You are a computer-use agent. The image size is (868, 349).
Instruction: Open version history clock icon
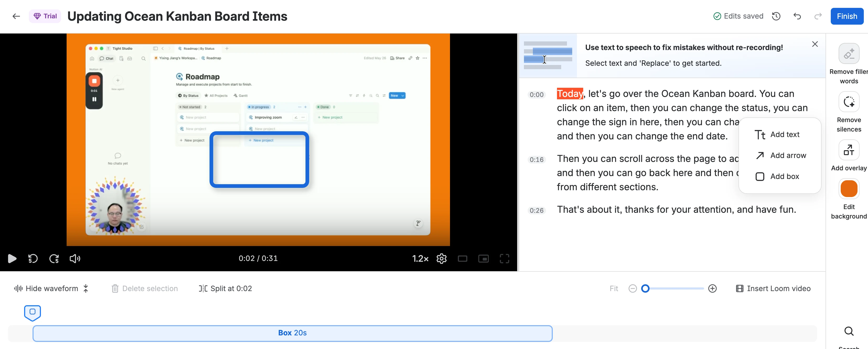pyautogui.click(x=776, y=16)
